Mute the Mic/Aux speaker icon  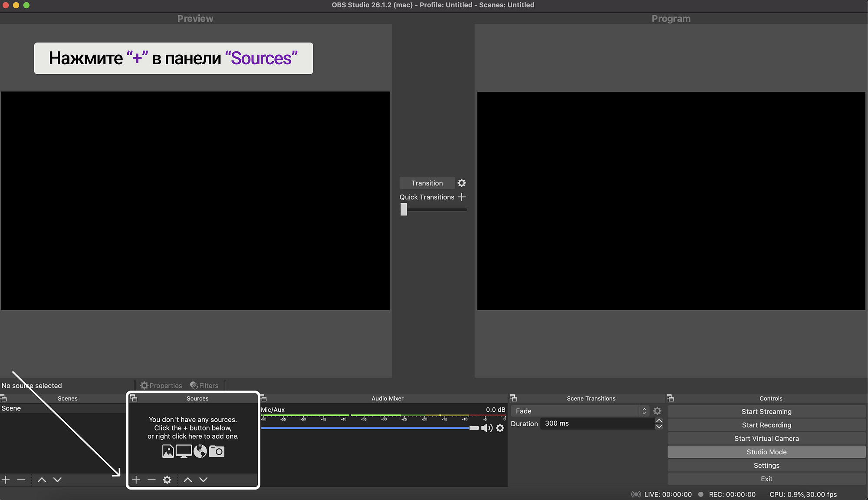click(x=487, y=428)
